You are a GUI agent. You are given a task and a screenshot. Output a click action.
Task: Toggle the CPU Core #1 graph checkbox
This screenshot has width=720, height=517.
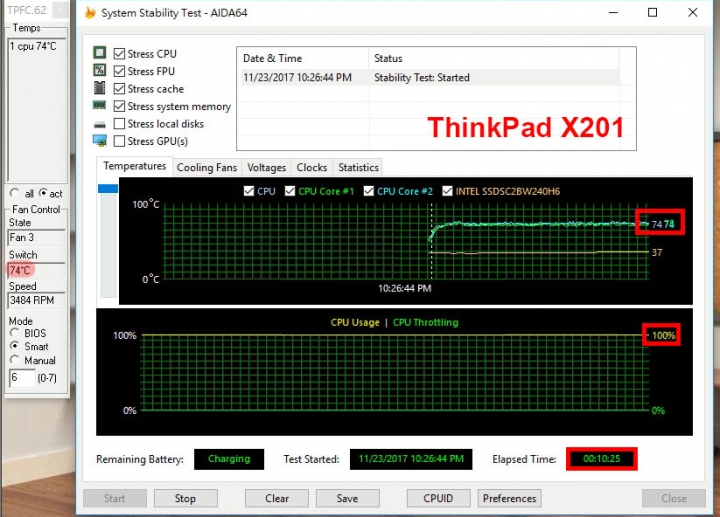point(290,191)
